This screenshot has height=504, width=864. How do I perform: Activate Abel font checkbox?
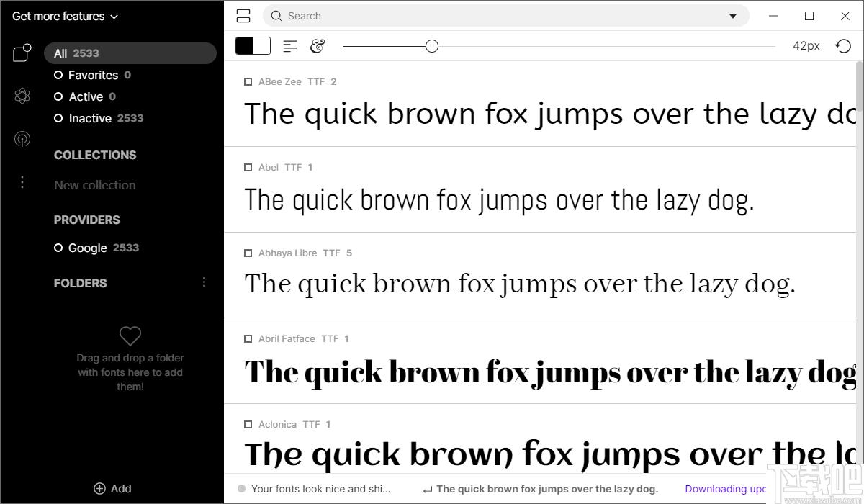pos(248,168)
